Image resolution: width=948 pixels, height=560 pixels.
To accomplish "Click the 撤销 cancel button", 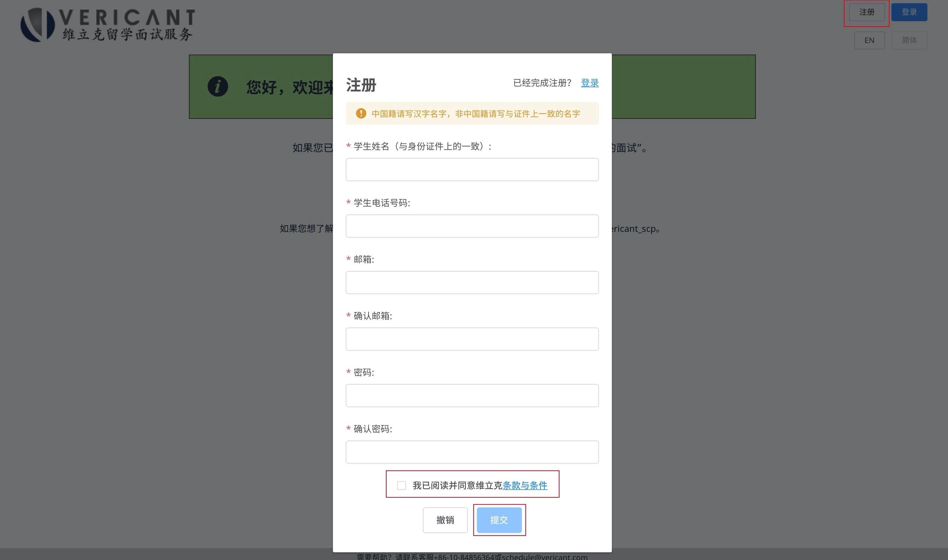I will (x=445, y=520).
